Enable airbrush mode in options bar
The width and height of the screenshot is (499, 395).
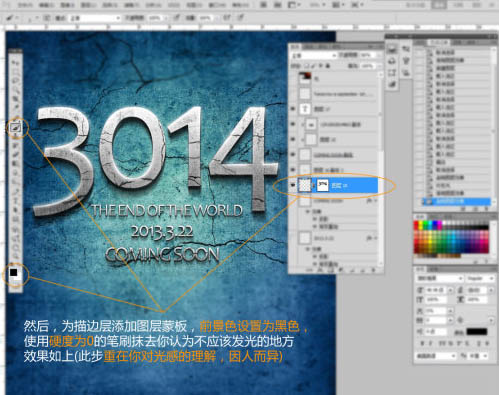click(x=227, y=17)
